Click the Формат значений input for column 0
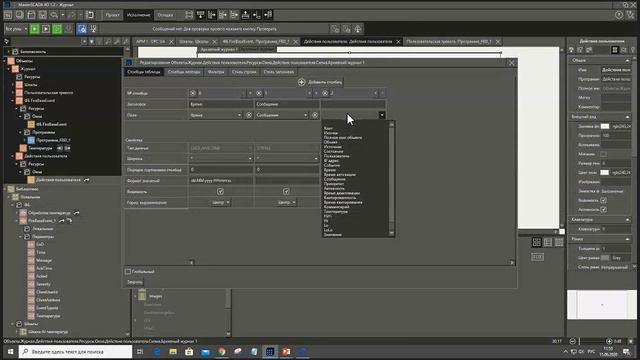Screen dimensions: 640x360 221,180
